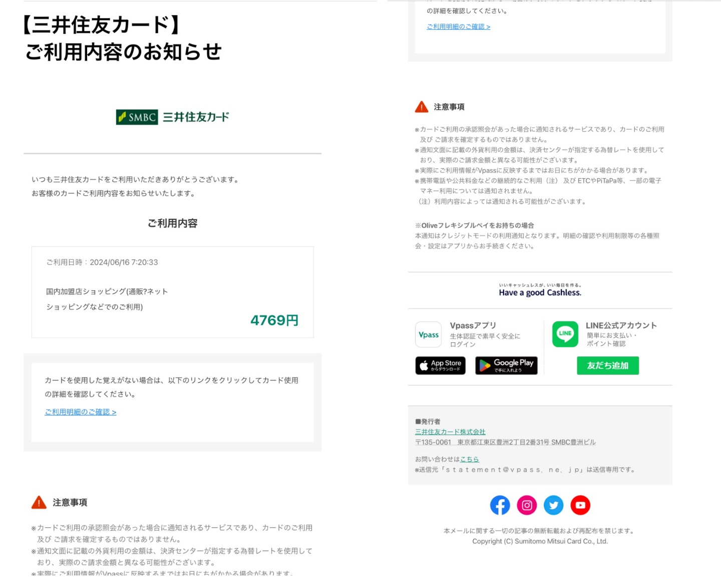The height and width of the screenshot is (588, 721).
Task: Click the green 友だち追加 button
Action: tap(607, 365)
